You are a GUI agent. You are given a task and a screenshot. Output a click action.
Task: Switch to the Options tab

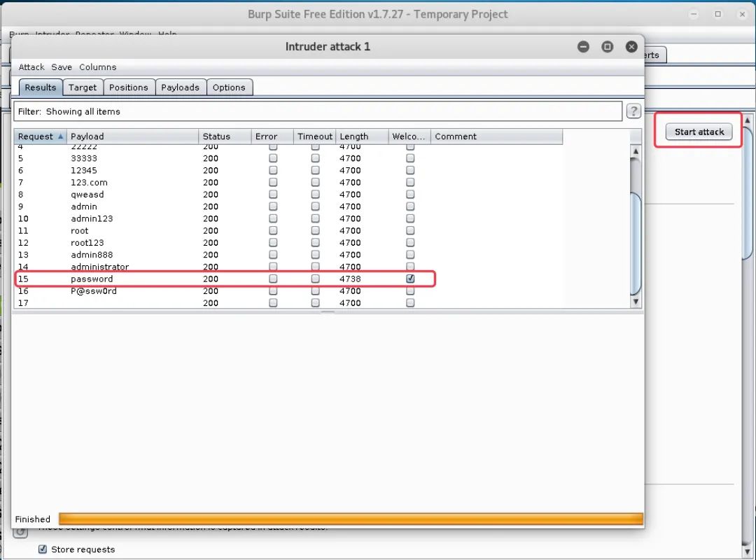229,87
